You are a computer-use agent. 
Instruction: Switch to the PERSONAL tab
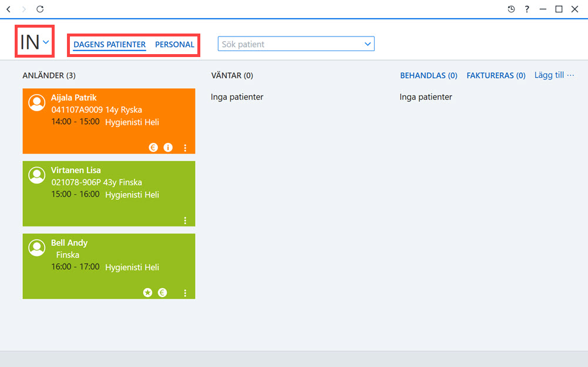(x=174, y=44)
